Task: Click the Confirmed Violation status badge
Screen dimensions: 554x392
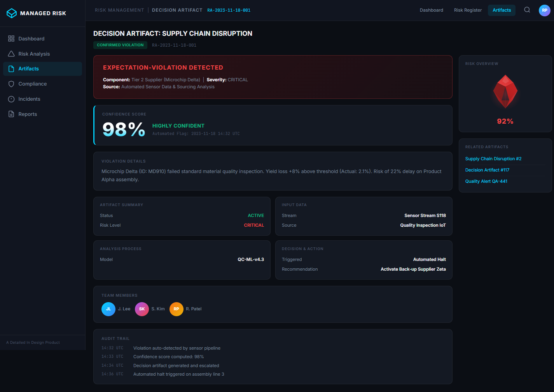Action: click(x=120, y=45)
